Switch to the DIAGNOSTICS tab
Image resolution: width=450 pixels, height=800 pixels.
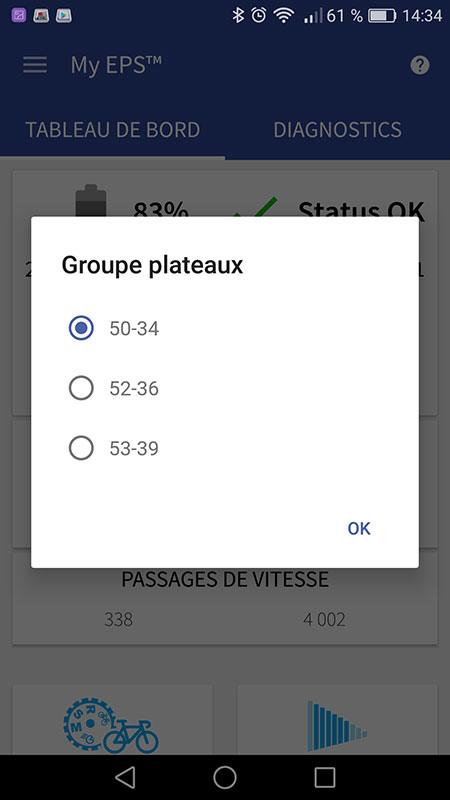337,130
